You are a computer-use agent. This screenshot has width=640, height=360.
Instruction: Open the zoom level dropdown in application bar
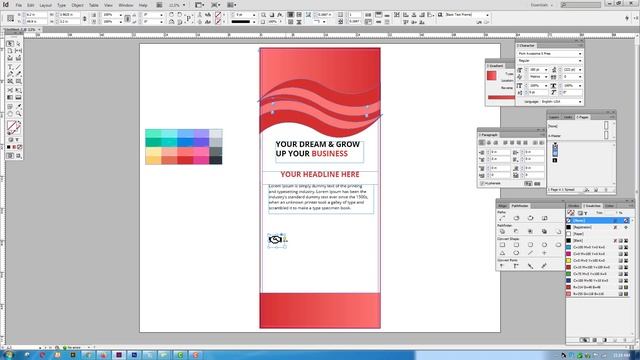(x=184, y=5)
